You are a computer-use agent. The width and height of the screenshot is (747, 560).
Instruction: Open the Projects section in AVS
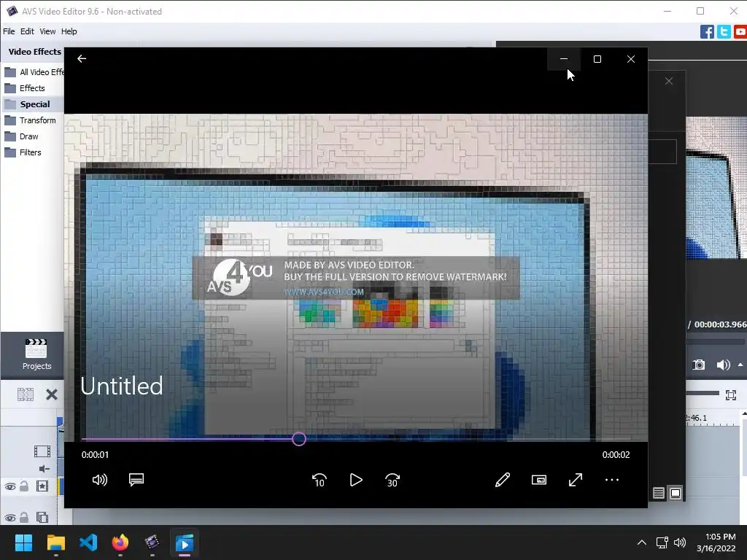[x=36, y=354]
